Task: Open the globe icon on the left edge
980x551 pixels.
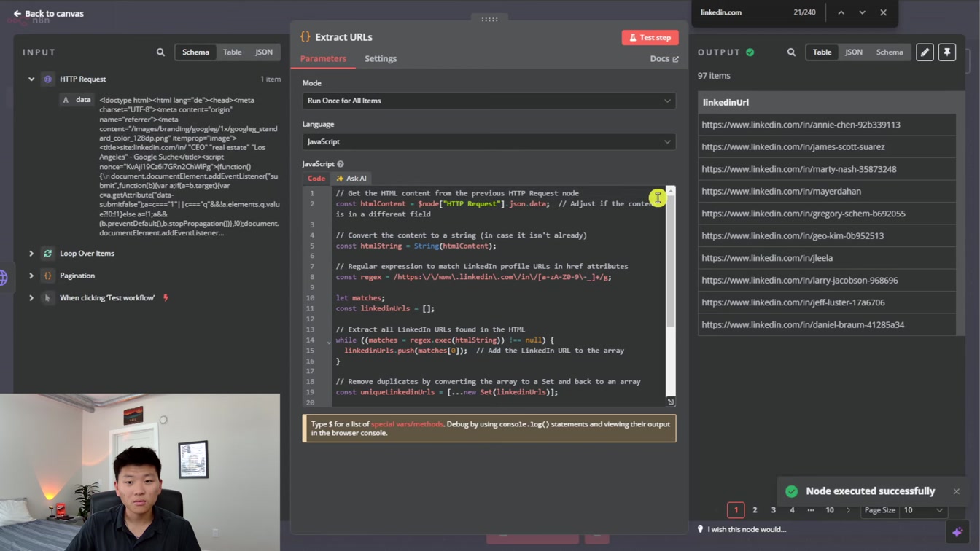Action: 3,278
